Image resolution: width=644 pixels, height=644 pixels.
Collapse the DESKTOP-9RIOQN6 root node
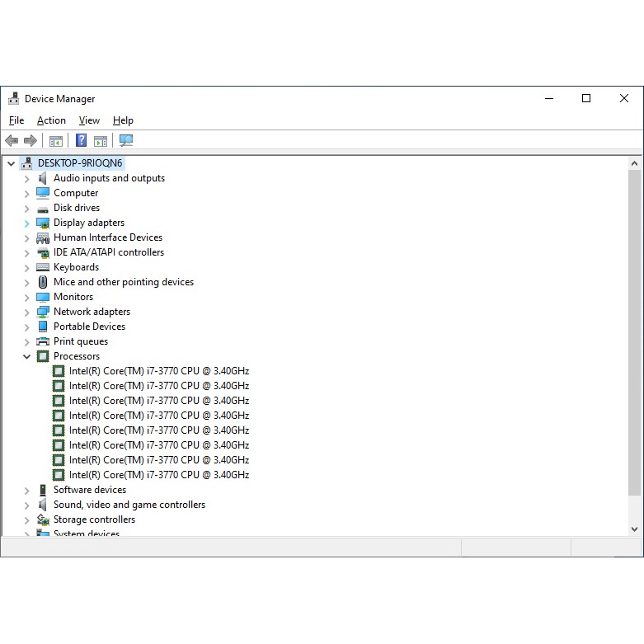click(x=11, y=163)
